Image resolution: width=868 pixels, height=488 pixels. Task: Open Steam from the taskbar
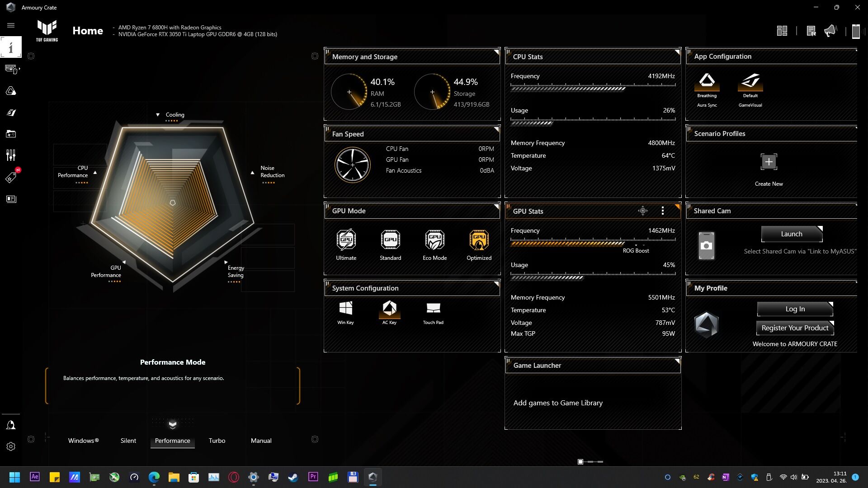pos(293,477)
